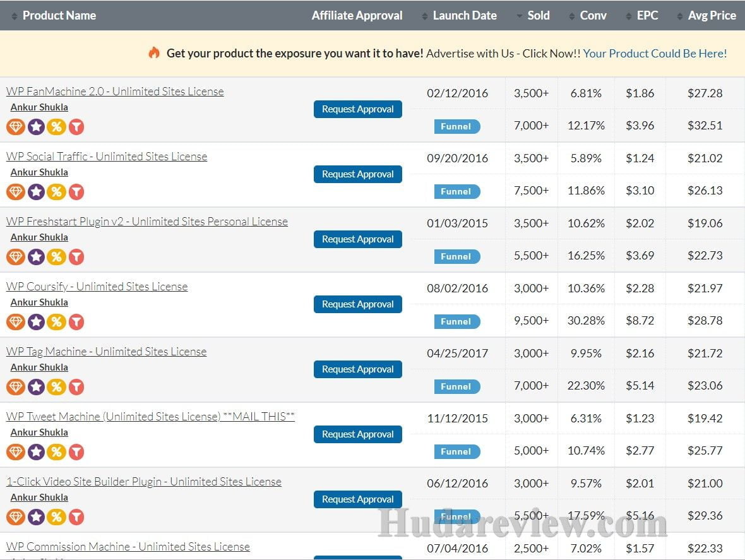Click the red funnel icon under WP Social Traffic

(76, 192)
